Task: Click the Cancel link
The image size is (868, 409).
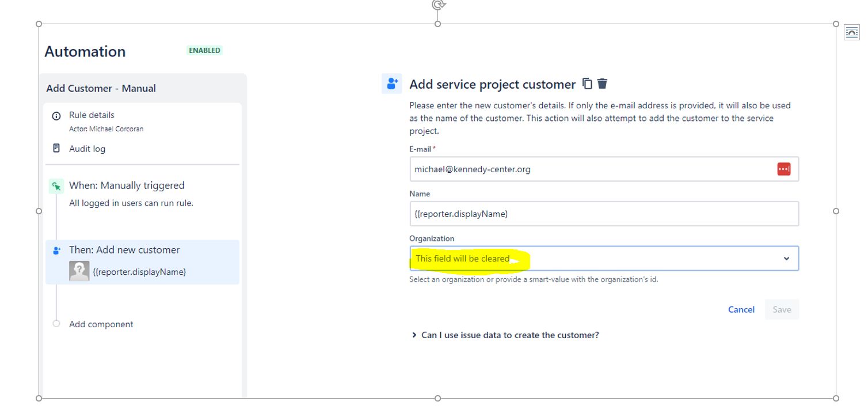Action: pos(741,309)
